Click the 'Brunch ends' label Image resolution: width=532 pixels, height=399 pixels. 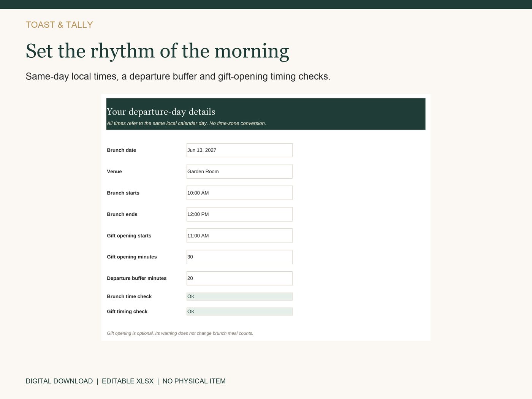tap(122, 214)
